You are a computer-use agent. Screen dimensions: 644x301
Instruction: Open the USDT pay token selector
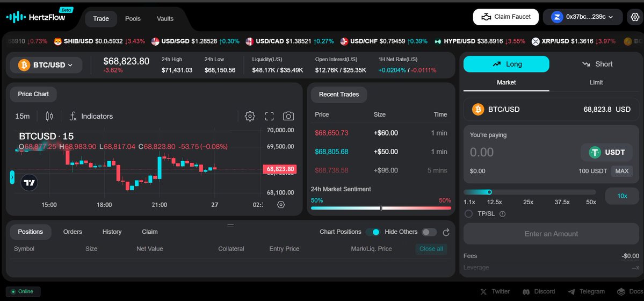606,152
